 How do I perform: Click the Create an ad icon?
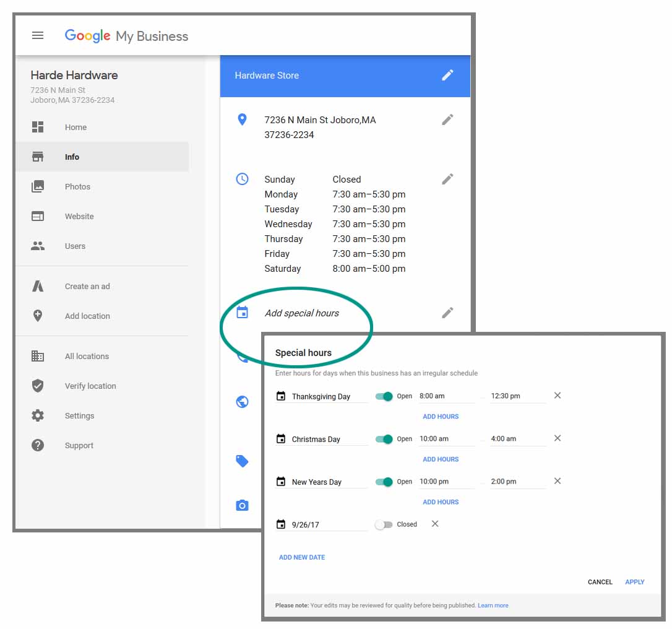click(38, 286)
